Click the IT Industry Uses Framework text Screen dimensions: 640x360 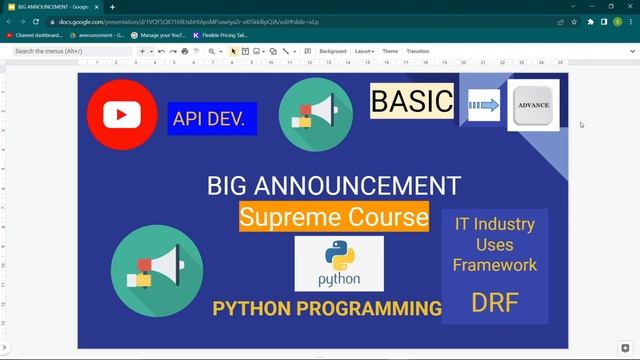click(x=495, y=244)
